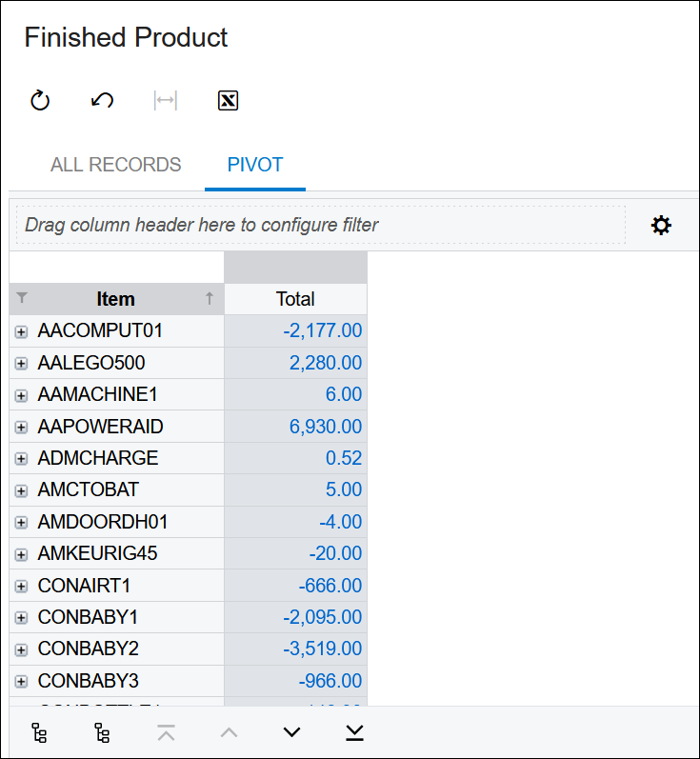Click the filter configuration drop area

click(320, 226)
